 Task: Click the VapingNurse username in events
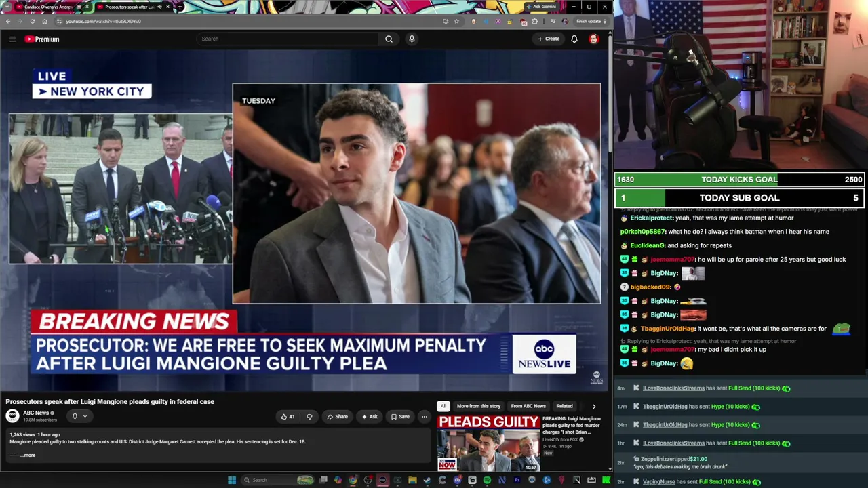click(x=658, y=482)
